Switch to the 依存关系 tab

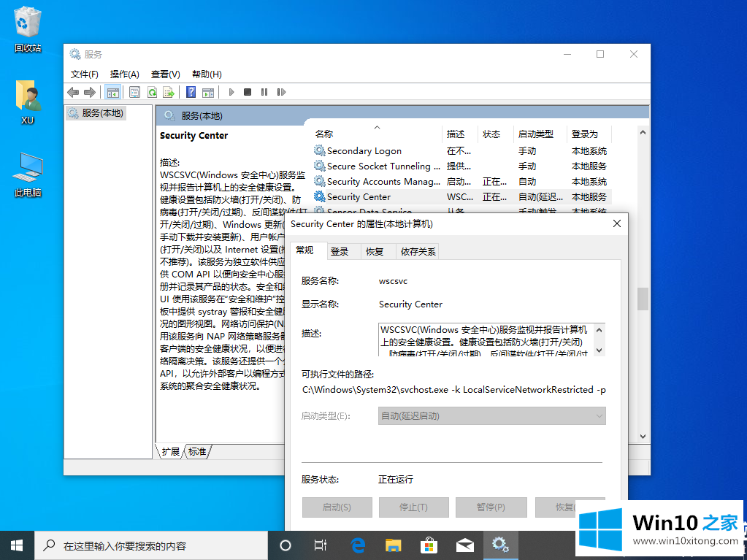click(417, 251)
